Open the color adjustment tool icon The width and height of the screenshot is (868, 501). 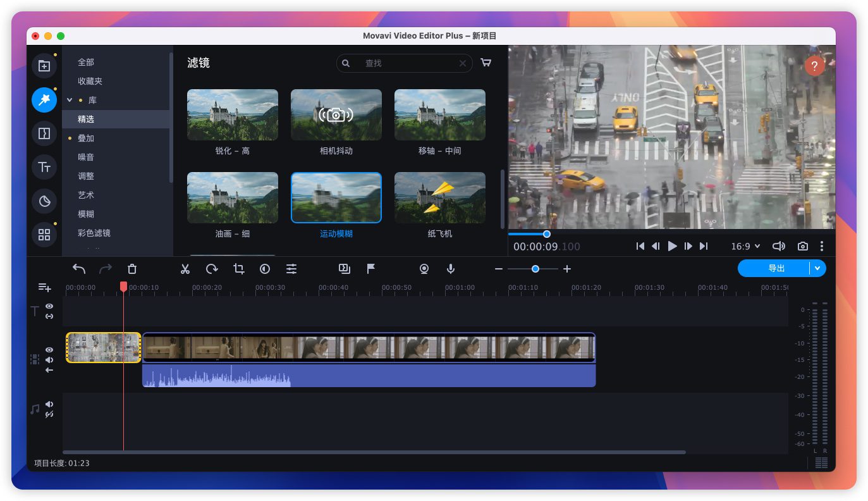(265, 269)
